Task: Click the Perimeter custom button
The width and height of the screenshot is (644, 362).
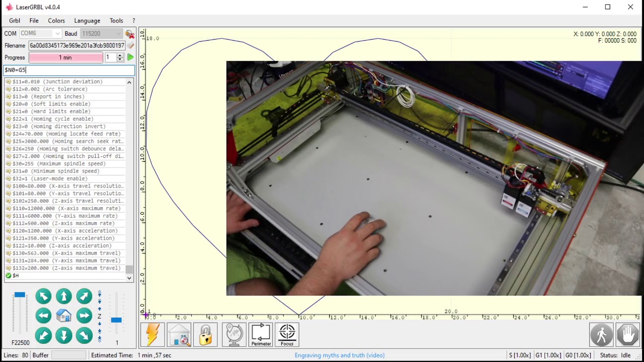Action: coord(261,334)
